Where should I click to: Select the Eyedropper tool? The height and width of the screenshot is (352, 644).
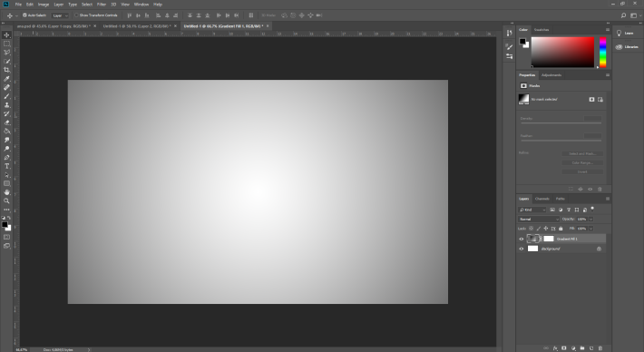point(6,79)
